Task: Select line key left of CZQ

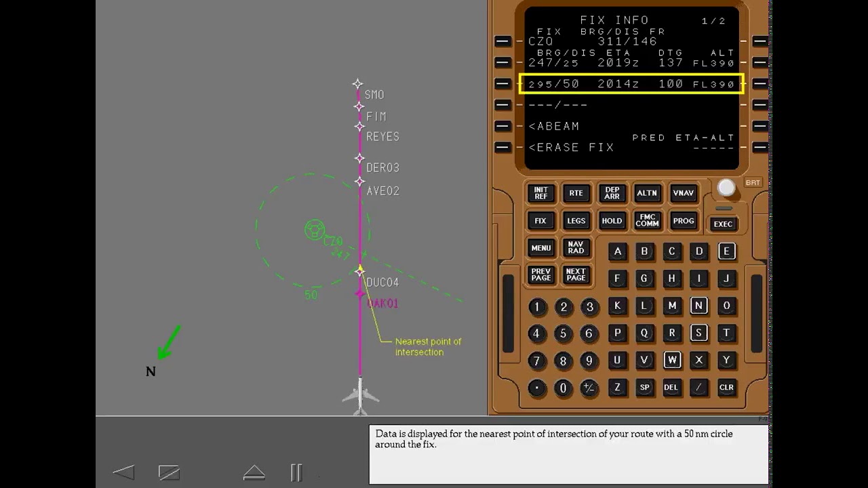Action: (x=502, y=41)
